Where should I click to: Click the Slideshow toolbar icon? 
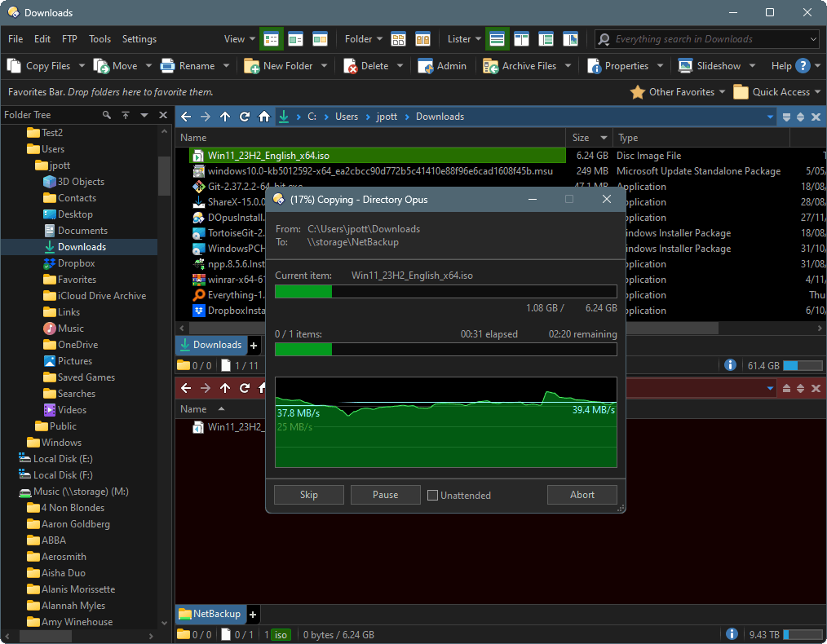(x=685, y=66)
